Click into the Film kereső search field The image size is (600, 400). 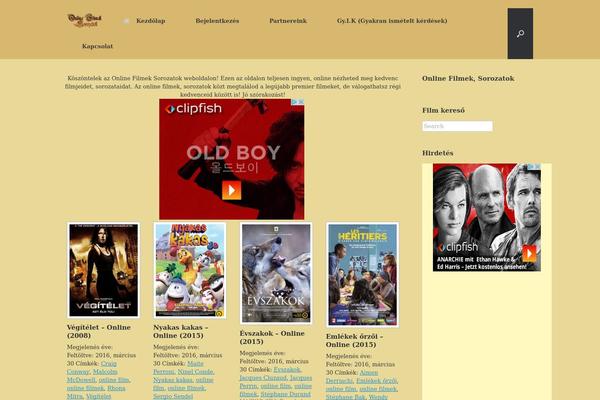[x=457, y=126]
